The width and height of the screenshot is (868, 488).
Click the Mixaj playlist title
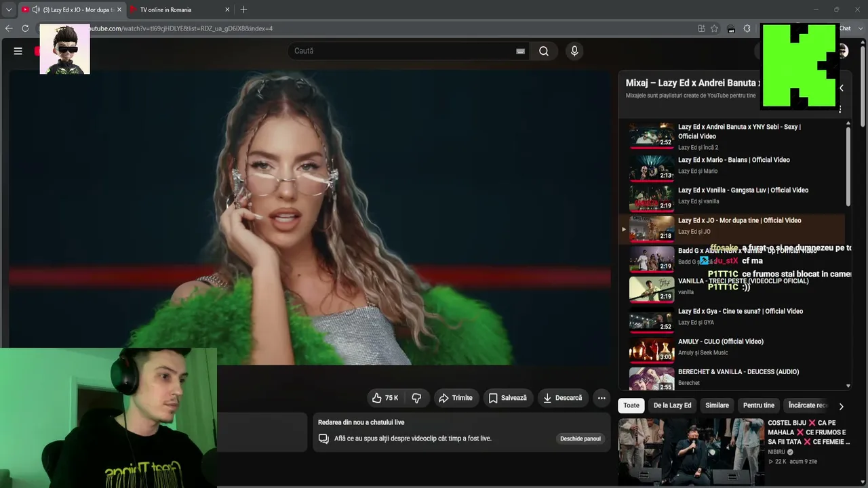click(692, 83)
